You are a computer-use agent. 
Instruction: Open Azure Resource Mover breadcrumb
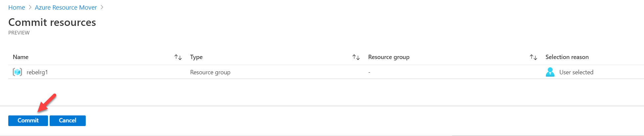(66, 7)
